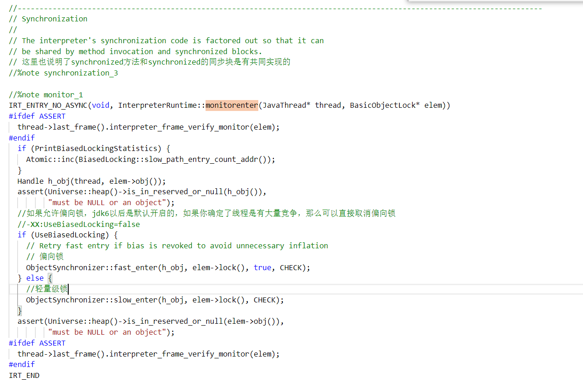Click the highlighted monitorenter function name
This screenshot has height=392, width=583.
pyautogui.click(x=232, y=106)
